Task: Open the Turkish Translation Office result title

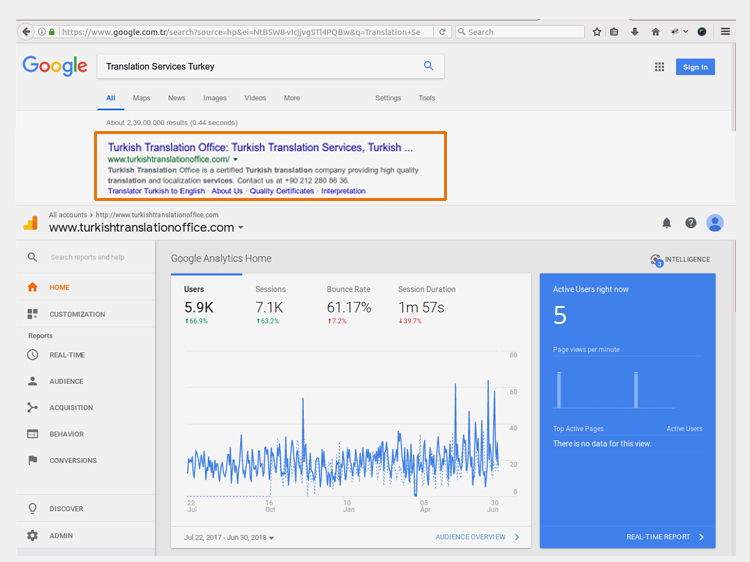Action: [x=260, y=147]
